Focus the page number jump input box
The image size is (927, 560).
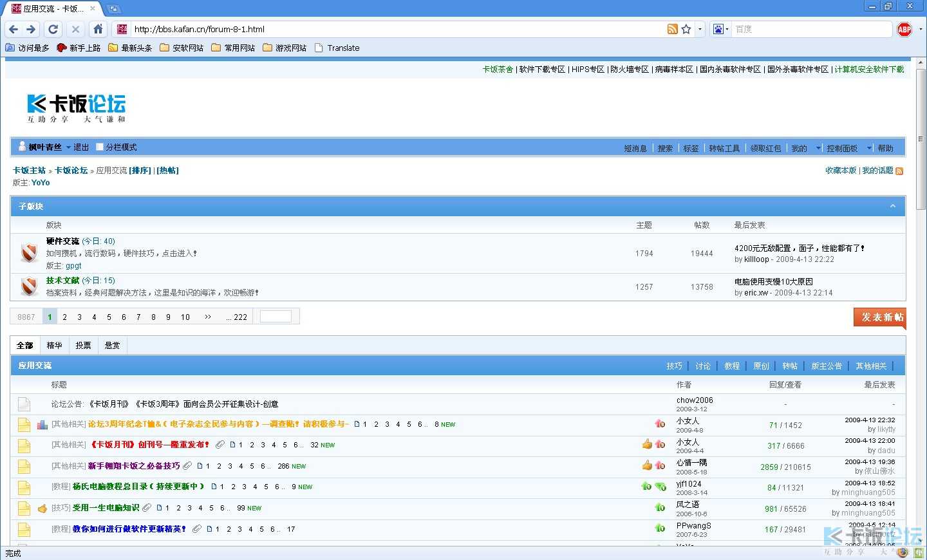tap(276, 317)
